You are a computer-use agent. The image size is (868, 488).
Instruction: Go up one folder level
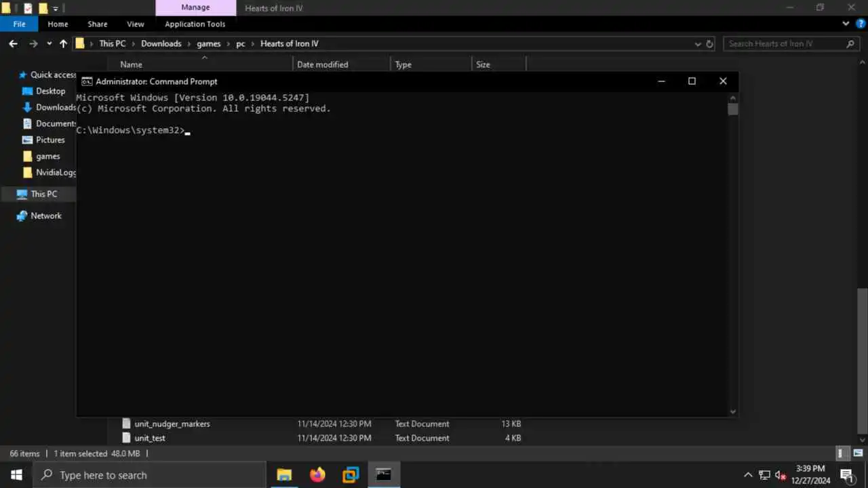coord(63,43)
